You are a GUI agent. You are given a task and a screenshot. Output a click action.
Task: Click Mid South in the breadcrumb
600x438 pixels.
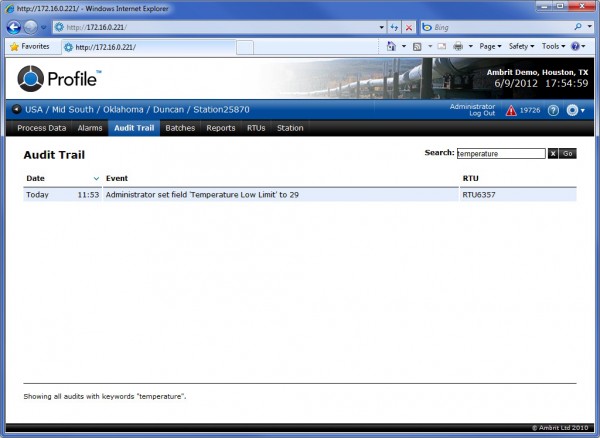[x=73, y=109]
